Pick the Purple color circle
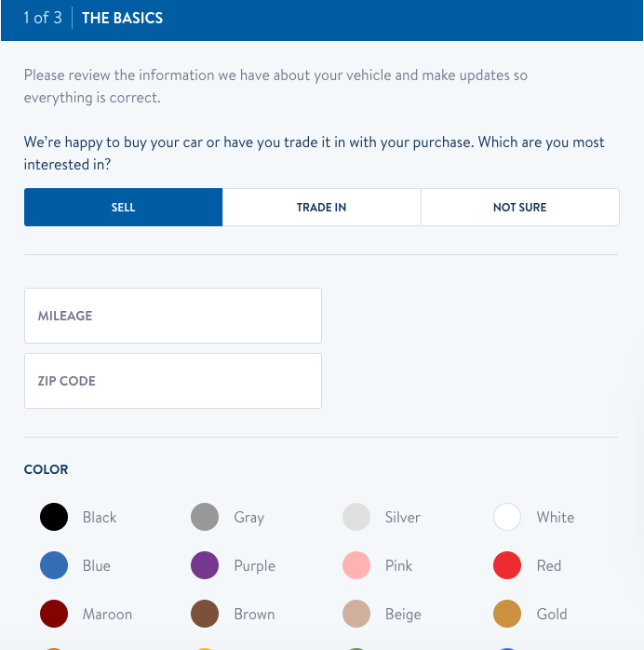The width and height of the screenshot is (644, 650). pos(205,565)
